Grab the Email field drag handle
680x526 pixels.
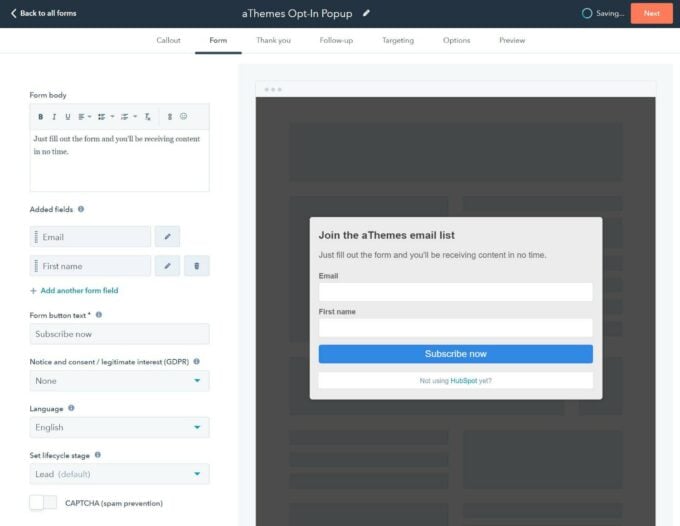36,237
